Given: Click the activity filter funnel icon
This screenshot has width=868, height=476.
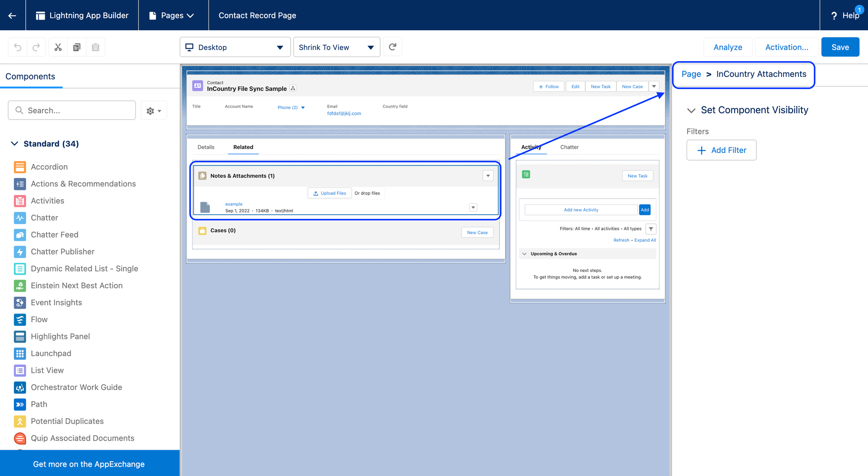Looking at the screenshot, I should [x=651, y=229].
